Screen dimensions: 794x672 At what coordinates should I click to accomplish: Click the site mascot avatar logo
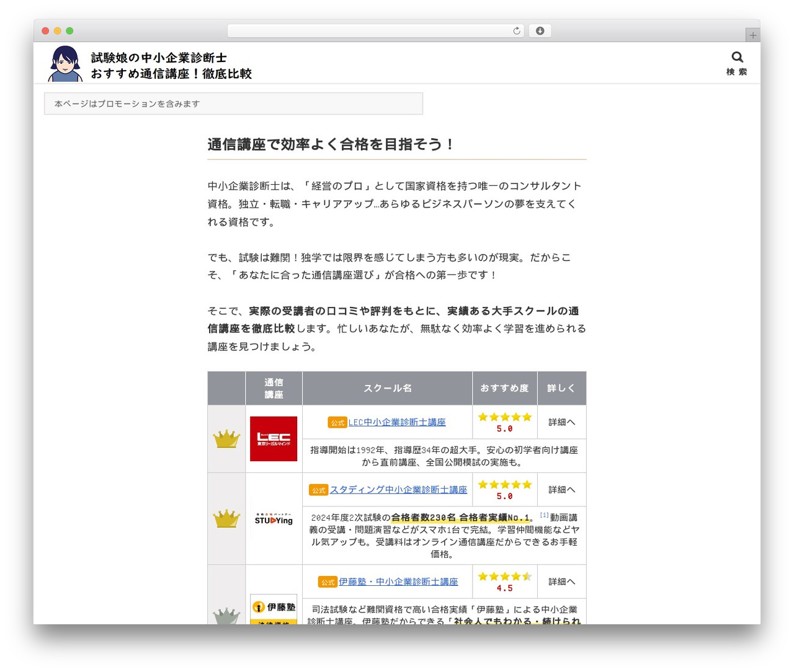tap(65, 63)
